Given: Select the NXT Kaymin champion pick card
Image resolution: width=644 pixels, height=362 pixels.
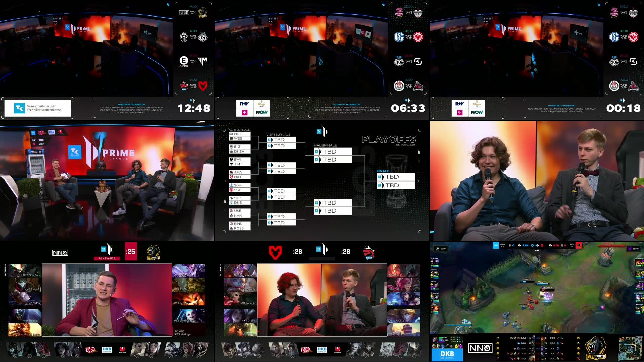Looking at the screenshot, I should (240, 299).
